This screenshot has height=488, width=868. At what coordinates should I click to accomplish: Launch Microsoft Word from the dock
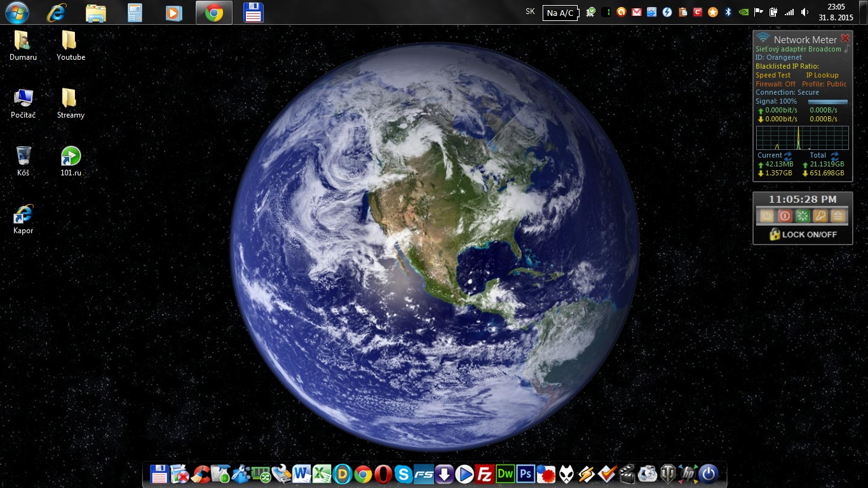[302, 473]
